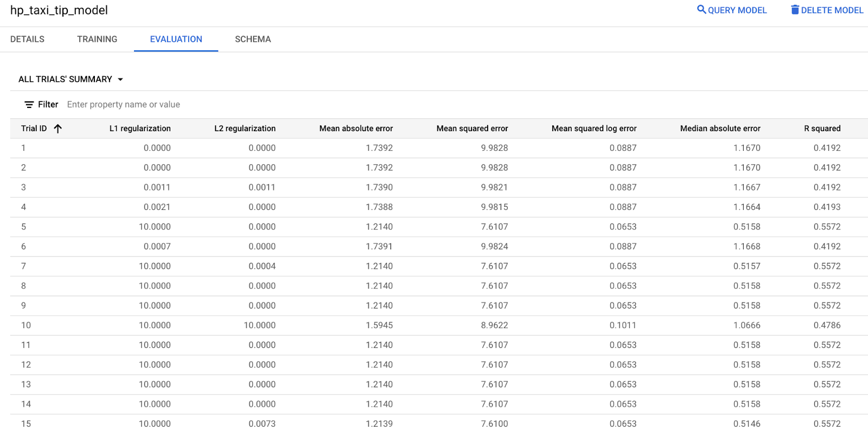Click L2 value 0.0011 in trial 3

point(262,188)
